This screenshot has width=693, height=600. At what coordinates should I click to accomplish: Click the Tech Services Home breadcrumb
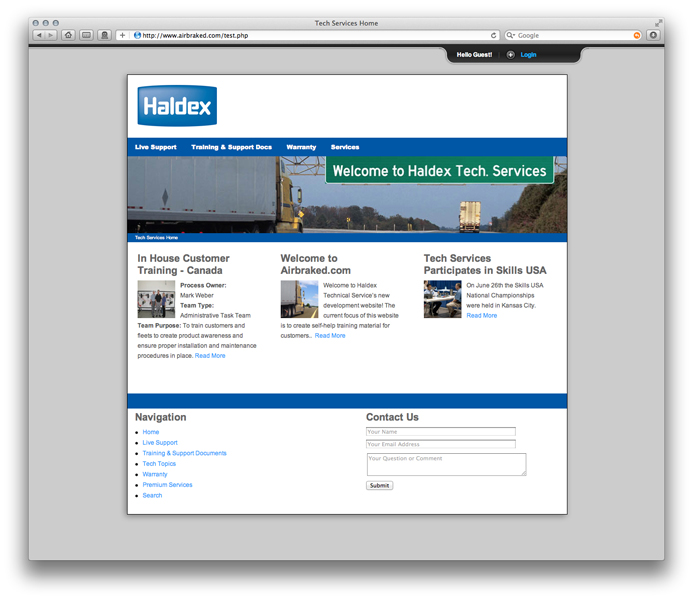pos(156,238)
